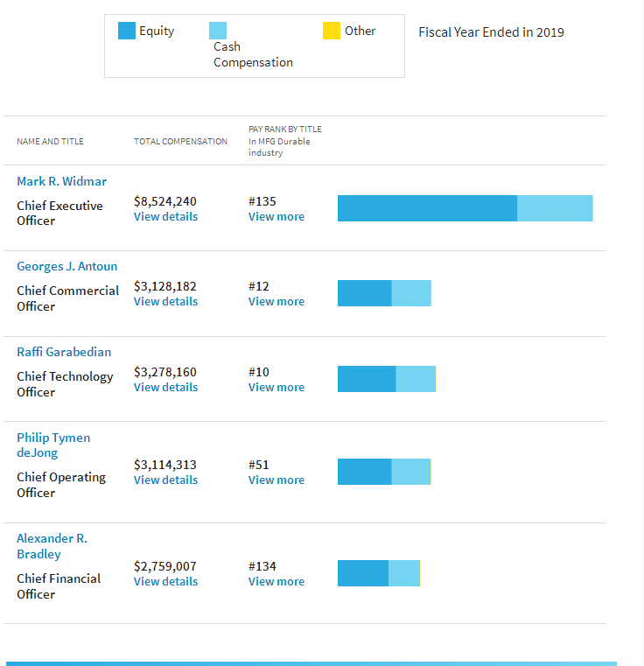The height and width of the screenshot is (666, 644).
Task: Open Raffi Garabedian profile link
Action: point(64,352)
